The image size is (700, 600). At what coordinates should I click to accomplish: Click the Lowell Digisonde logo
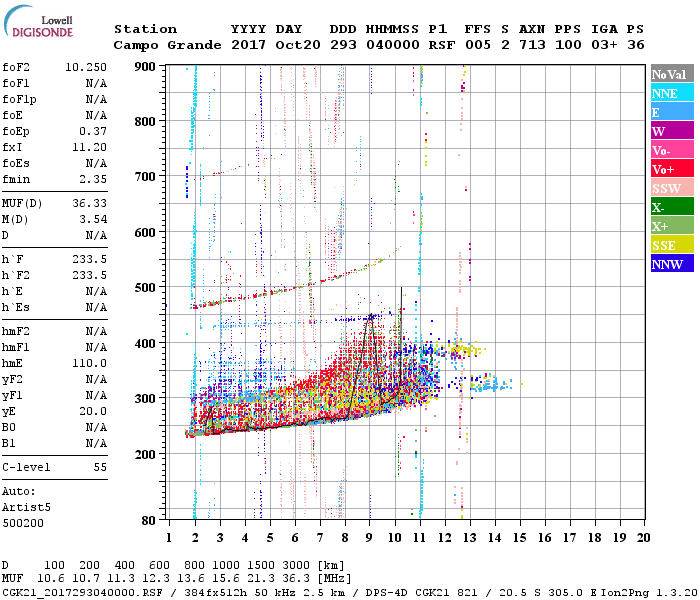pos(38,21)
